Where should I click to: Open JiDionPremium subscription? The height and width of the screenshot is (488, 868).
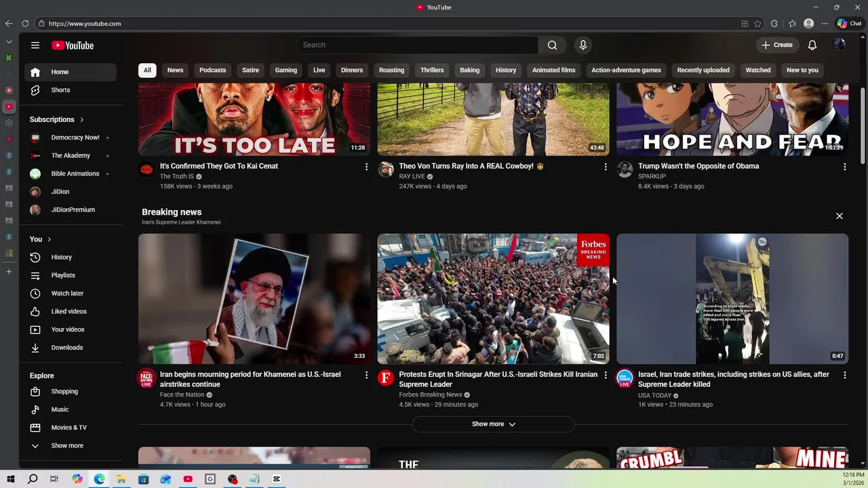pos(71,210)
